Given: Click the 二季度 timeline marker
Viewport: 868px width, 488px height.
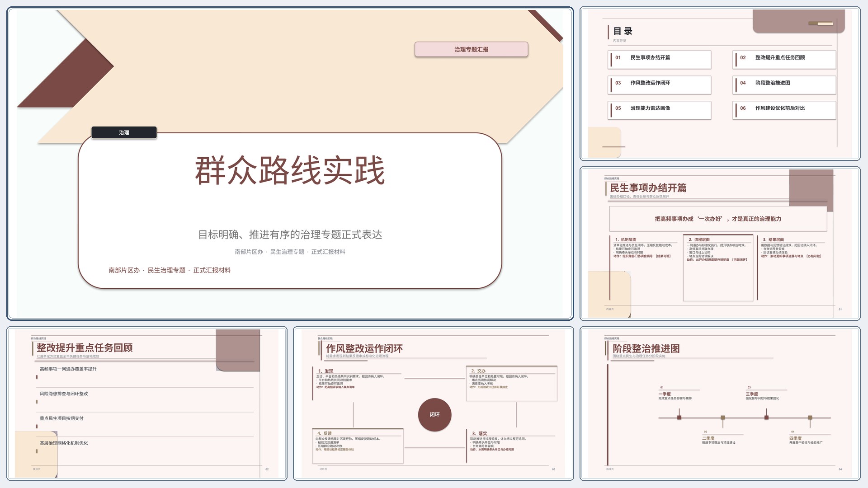Looking at the screenshot, I should click(723, 418).
